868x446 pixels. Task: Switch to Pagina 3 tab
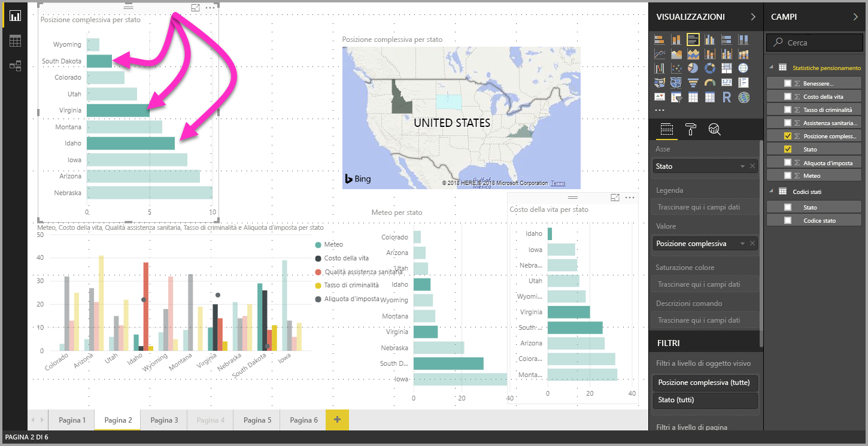(164, 420)
